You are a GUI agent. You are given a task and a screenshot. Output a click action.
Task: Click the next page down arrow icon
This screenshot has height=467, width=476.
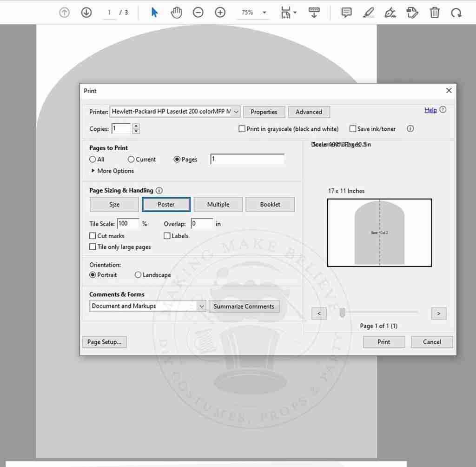(x=86, y=13)
